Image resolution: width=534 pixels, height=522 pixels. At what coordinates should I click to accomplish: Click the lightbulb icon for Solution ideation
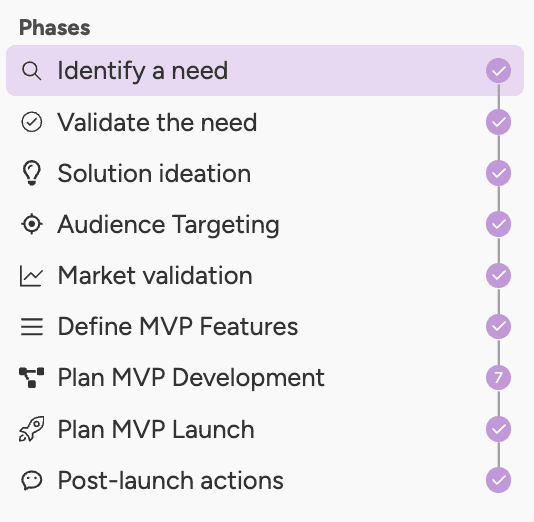point(32,173)
